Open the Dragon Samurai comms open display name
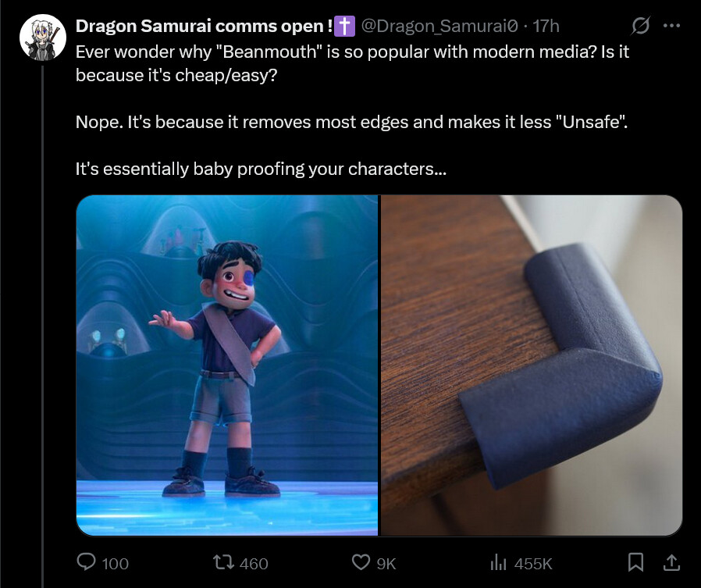This screenshot has width=701, height=588. [x=204, y=26]
